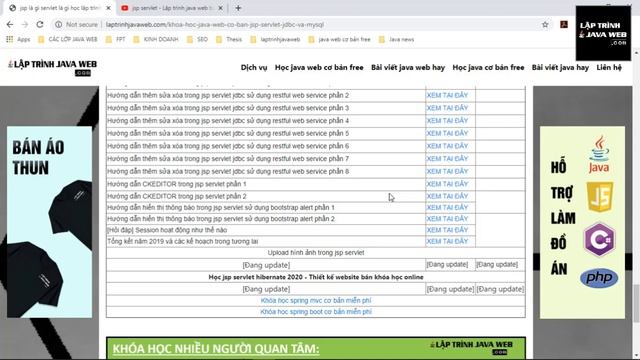This screenshot has height=360, width=640.
Task: Go back with the browser back arrow
Action: click(x=10, y=24)
